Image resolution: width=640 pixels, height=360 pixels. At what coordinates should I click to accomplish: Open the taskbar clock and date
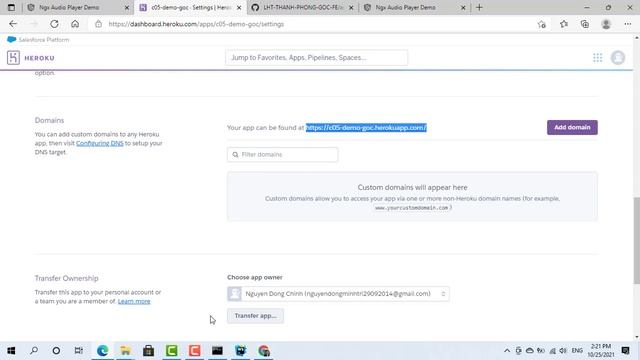tap(601, 351)
